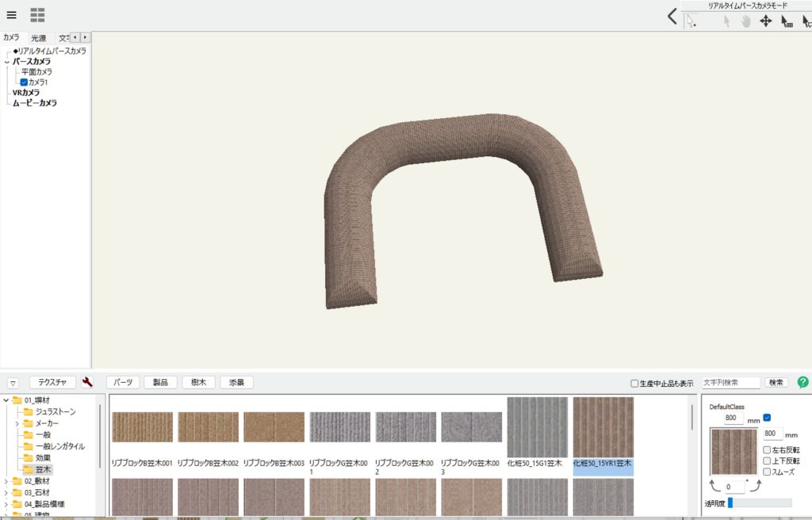Open the 樹木 tab
The height and width of the screenshot is (520, 812).
coord(198,382)
